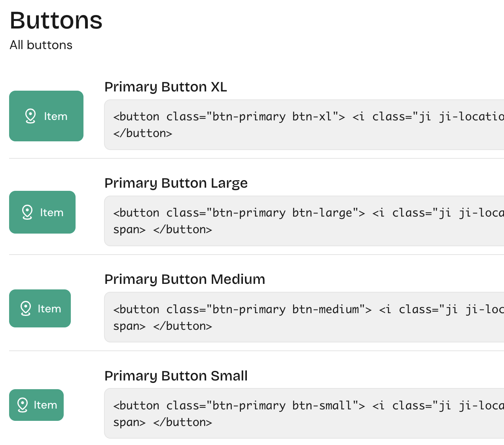Click the "Buttons" page title
The width and height of the screenshot is (504, 445).
56,20
